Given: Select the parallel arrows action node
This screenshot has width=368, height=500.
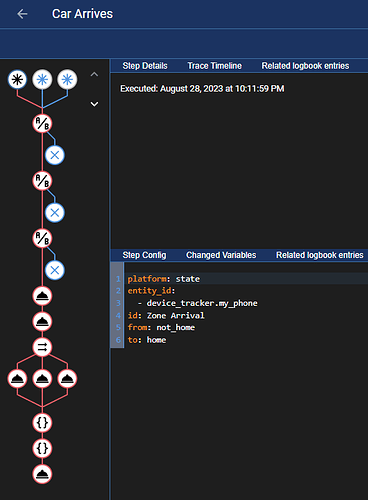Looking at the screenshot, I should click(x=42, y=347).
